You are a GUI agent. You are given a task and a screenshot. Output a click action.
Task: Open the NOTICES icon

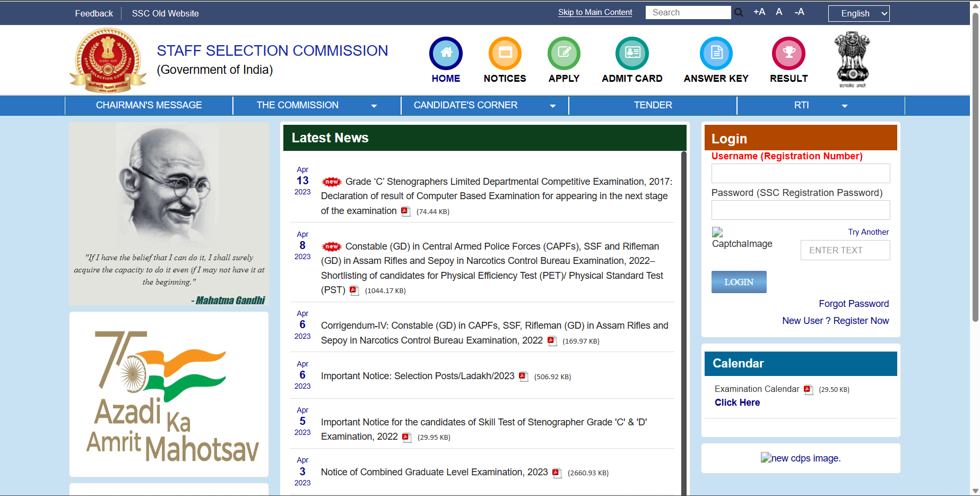(x=505, y=53)
